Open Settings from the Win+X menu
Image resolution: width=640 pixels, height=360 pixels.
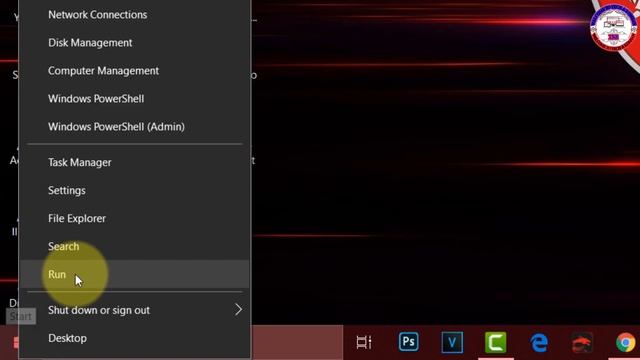tap(135, 191)
